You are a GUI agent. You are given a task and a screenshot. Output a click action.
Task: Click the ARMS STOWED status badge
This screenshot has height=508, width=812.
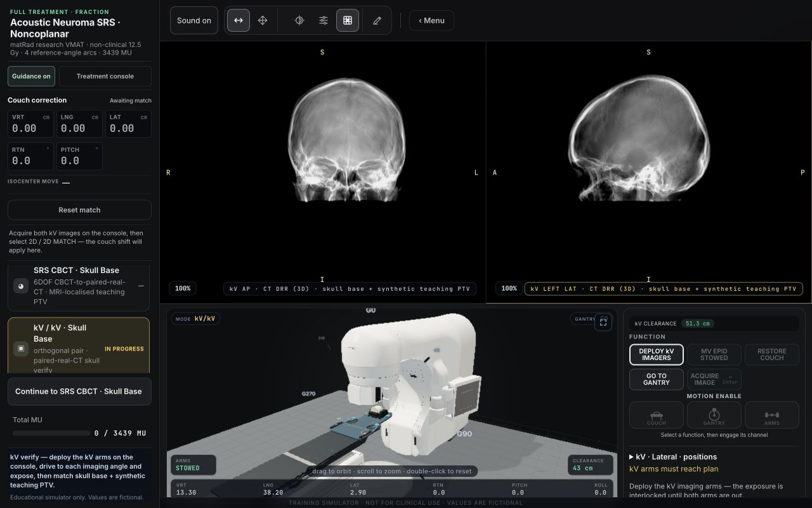pos(193,465)
